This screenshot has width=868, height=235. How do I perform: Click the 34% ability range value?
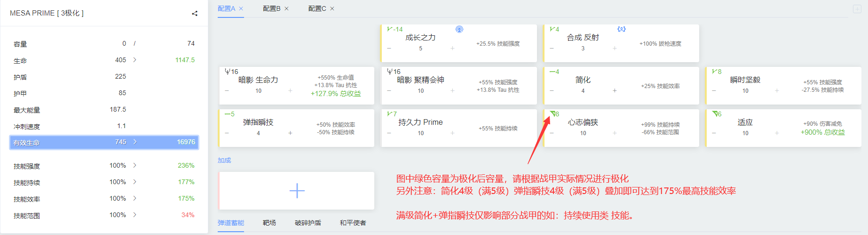(188, 215)
